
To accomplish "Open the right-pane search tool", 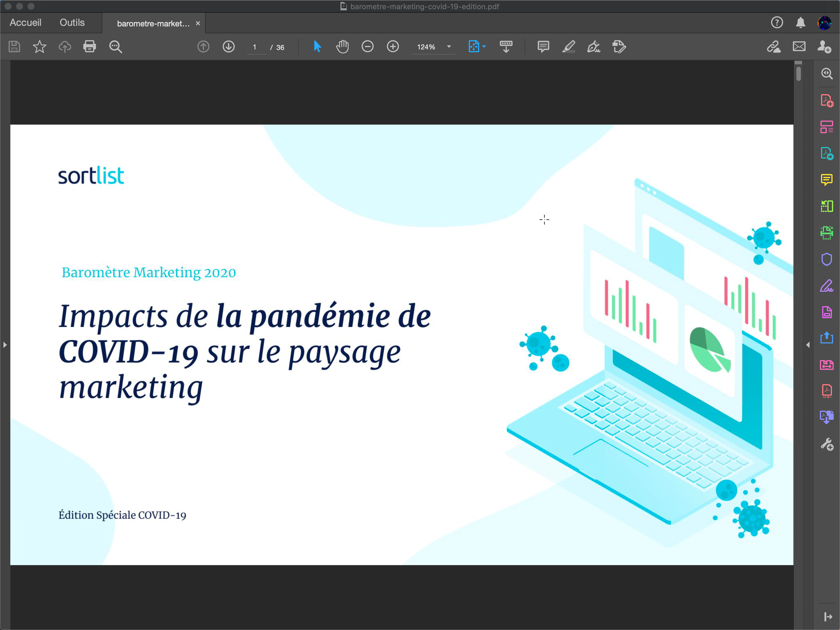I will pyautogui.click(x=827, y=73).
